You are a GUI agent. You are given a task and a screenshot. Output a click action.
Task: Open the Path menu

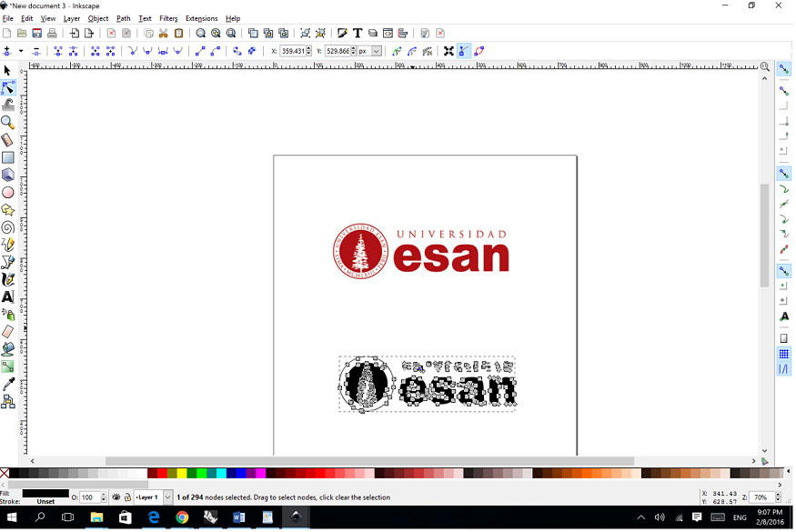click(x=124, y=18)
